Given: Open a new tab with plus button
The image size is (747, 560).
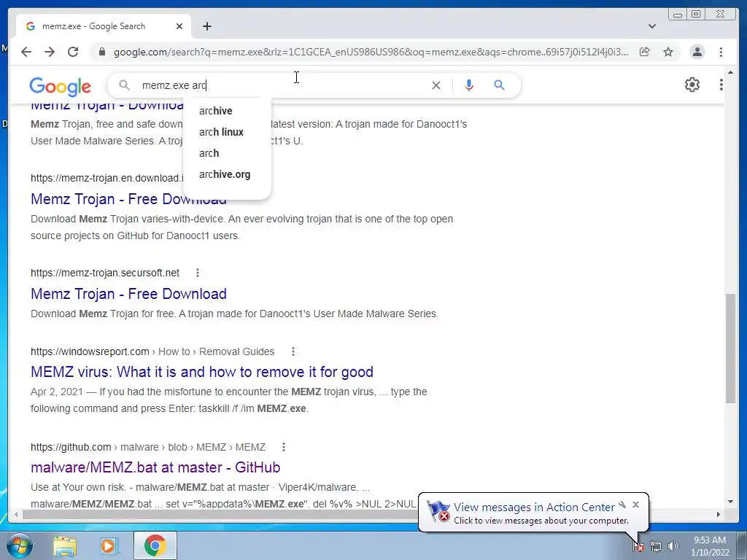Looking at the screenshot, I should click(x=206, y=26).
